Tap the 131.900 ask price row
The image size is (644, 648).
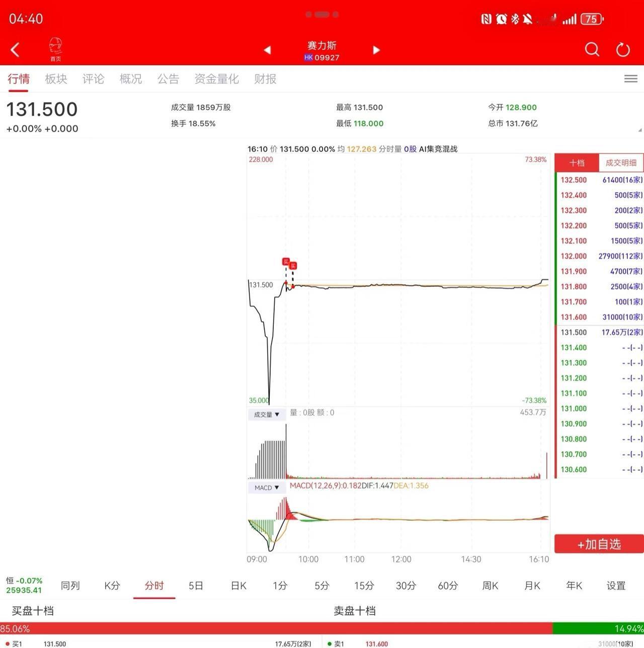coord(600,271)
